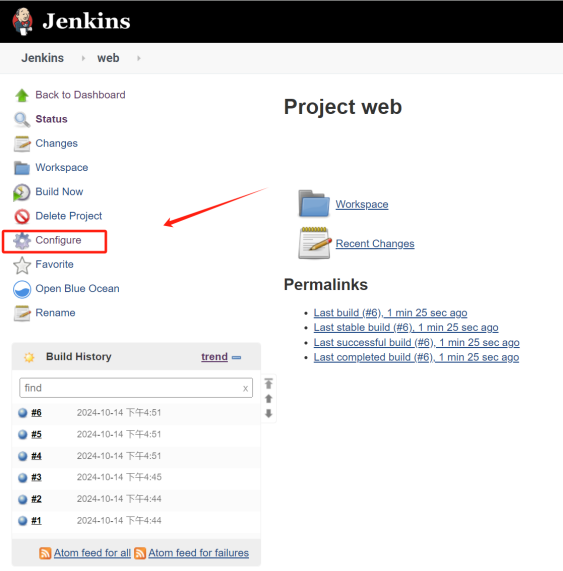Open the Changes menu item
Screen dimensions: 563x571
click(56, 143)
